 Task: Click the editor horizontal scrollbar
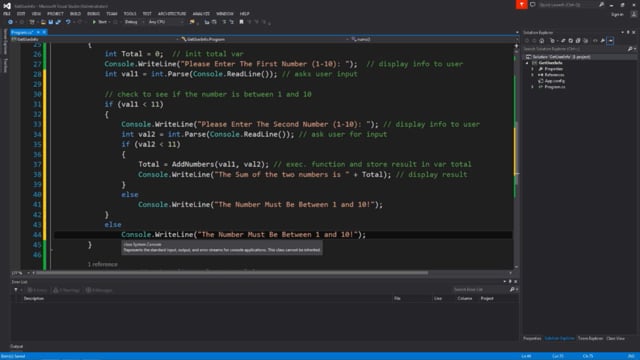pos(233,273)
